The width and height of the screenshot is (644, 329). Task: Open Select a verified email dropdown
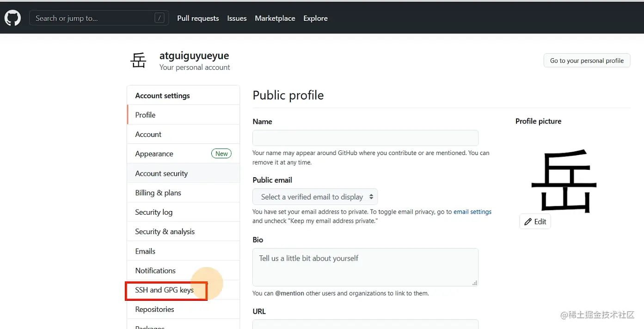pyautogui.click(x=315, y=197)
